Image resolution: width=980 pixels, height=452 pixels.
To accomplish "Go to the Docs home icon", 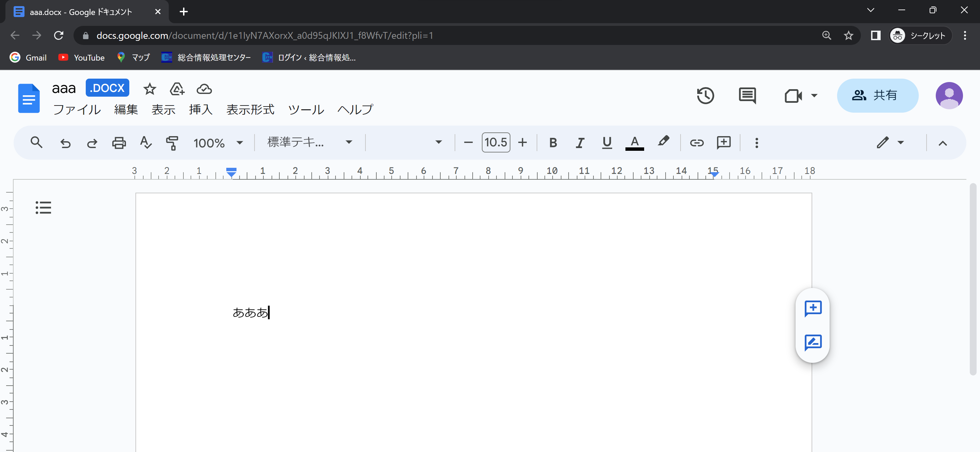I will pos(29,98).
